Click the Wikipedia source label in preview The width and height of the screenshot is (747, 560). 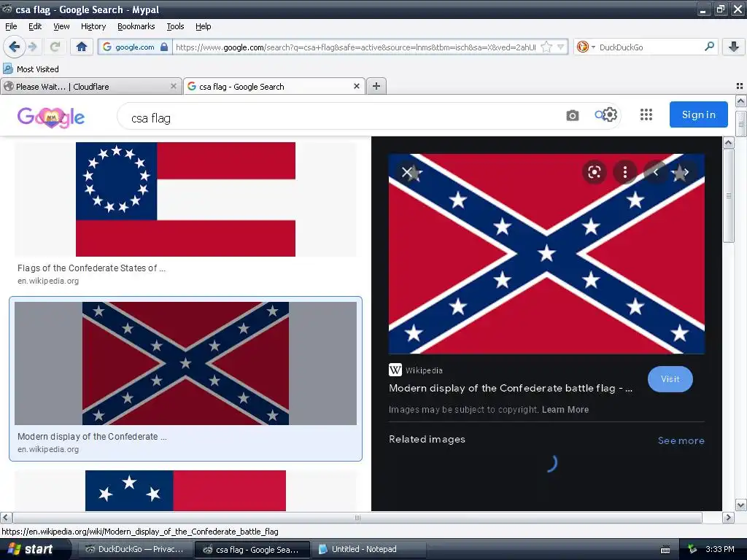coord(416,370)
